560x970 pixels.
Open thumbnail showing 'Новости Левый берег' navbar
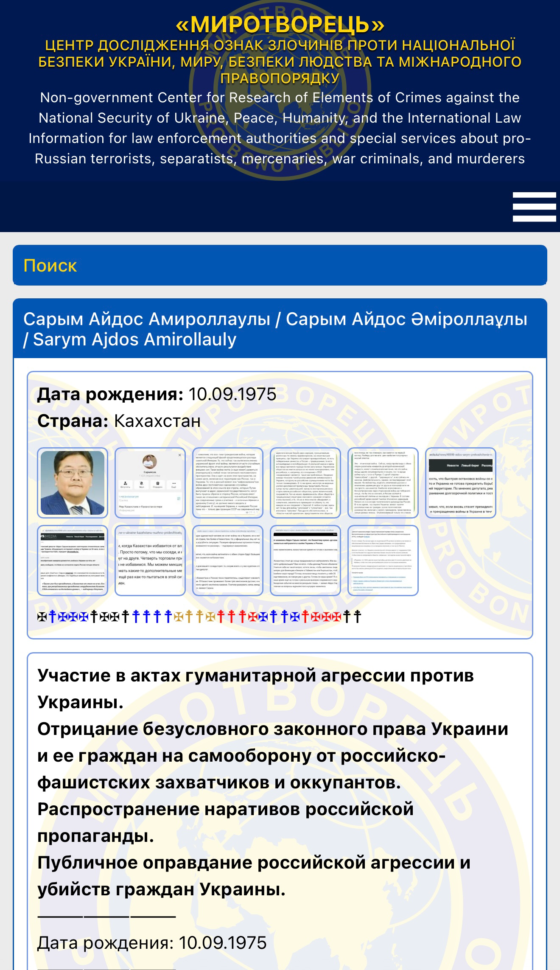pyautogui.click(x=461, y=483)
